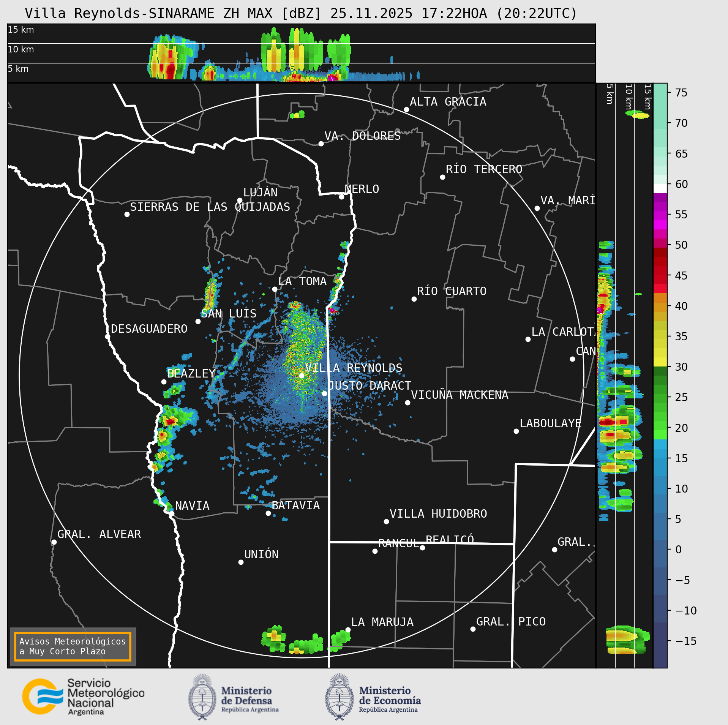The width and height of the screenshot is (728, 725).
Task: Click the LA TOMA label
Action: click(302, 281)
